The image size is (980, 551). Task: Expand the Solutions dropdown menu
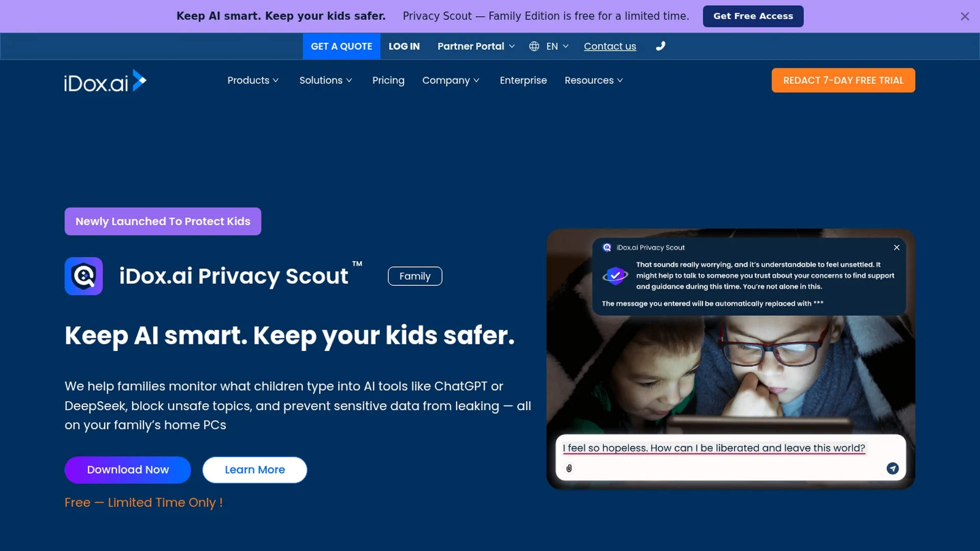point(326,80)
